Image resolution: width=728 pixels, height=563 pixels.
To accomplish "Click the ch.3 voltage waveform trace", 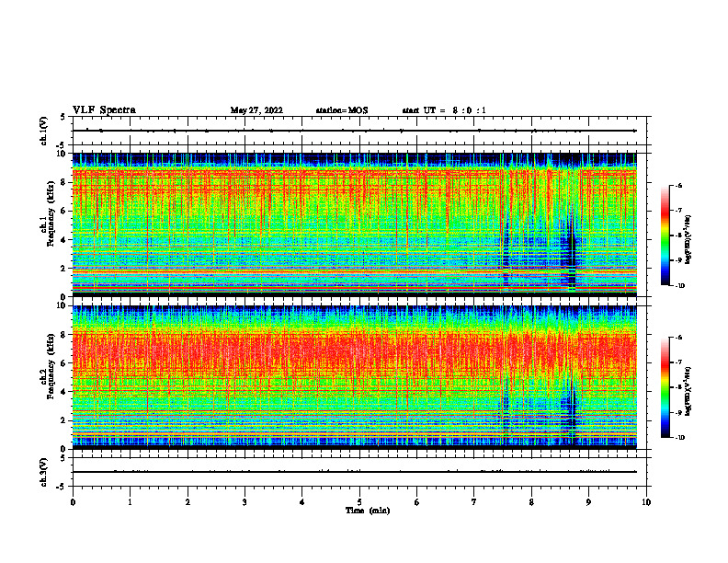I will (354, 472).
